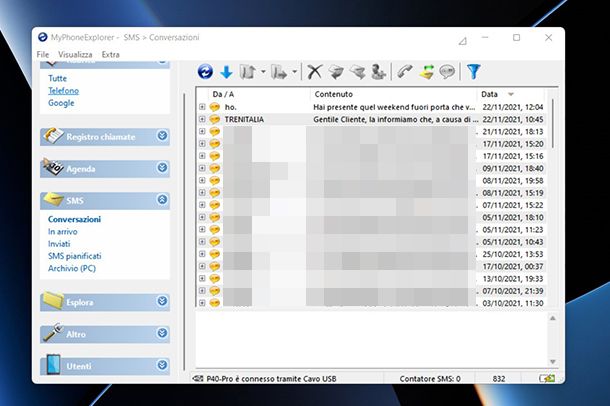Click the phone handset call icon
Screen dimensions: 610x406
tap(405, 72)
